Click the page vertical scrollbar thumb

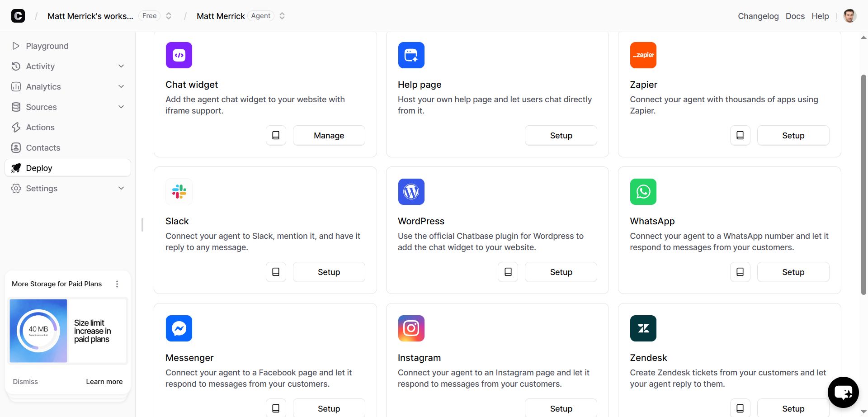point(863,185)
